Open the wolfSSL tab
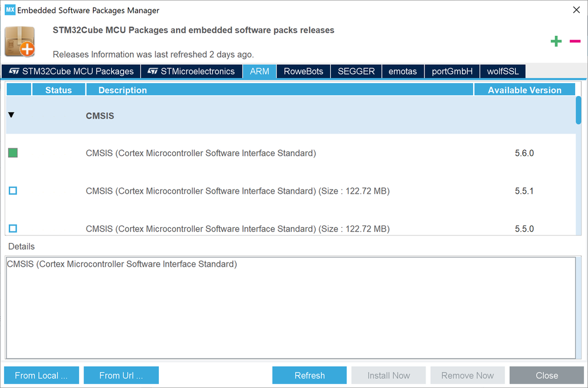 point(503,71)
